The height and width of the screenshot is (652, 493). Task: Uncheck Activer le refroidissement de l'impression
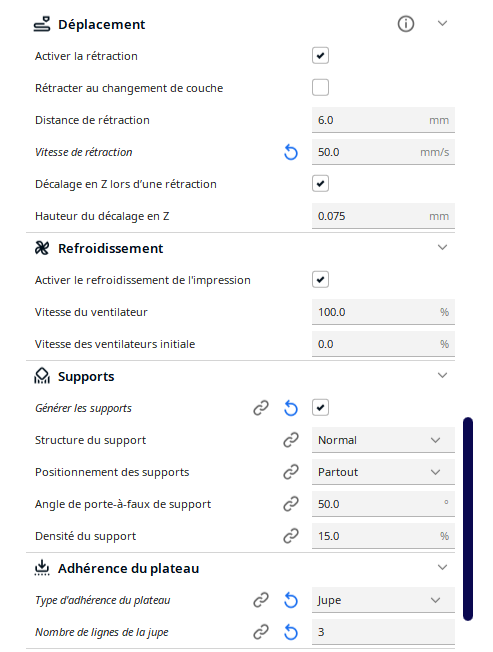point(320,280)
